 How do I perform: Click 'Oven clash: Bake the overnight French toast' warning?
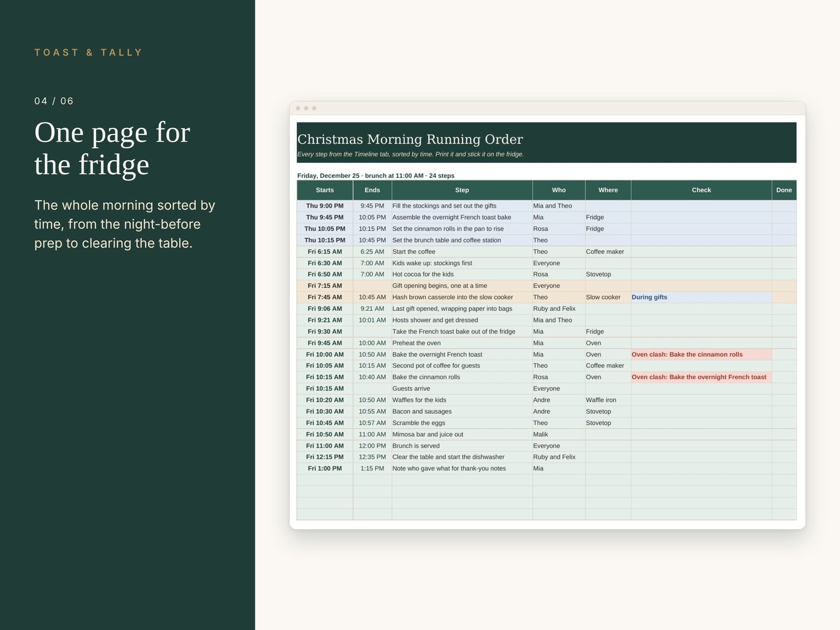(701, 377)
